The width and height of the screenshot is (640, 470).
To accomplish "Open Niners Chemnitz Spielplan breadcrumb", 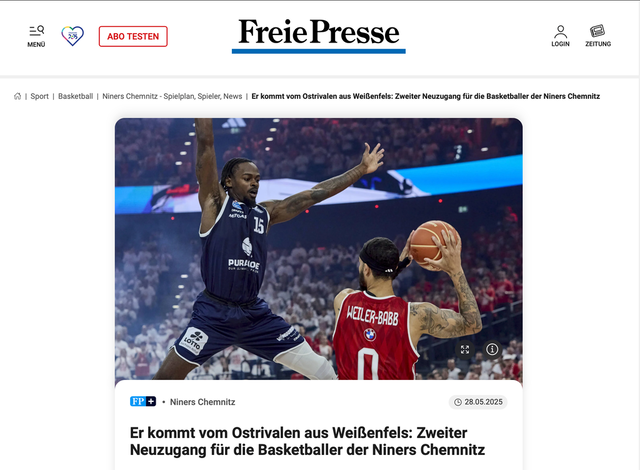I will tap(172, 96).
